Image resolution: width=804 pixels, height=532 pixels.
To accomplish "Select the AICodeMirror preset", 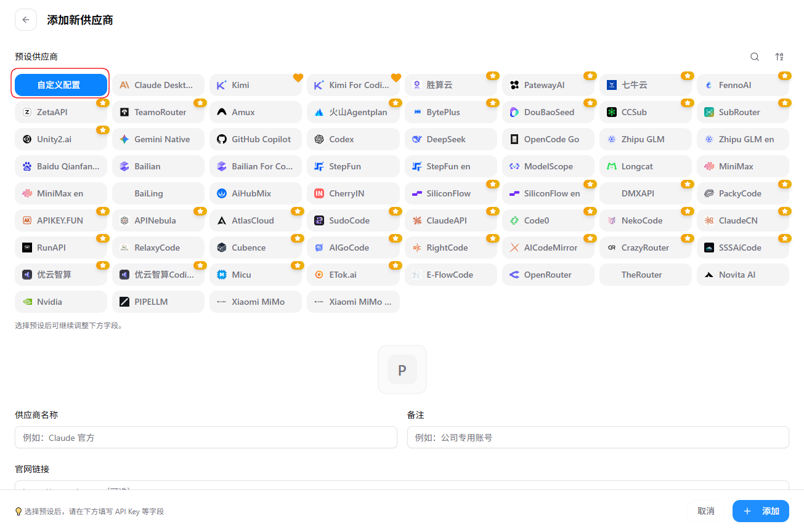I will coord(548,248).
